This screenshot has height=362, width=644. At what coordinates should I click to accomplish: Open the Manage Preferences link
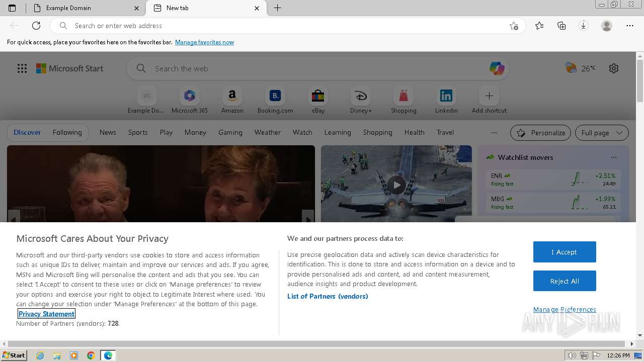click(x=565, y=310)
